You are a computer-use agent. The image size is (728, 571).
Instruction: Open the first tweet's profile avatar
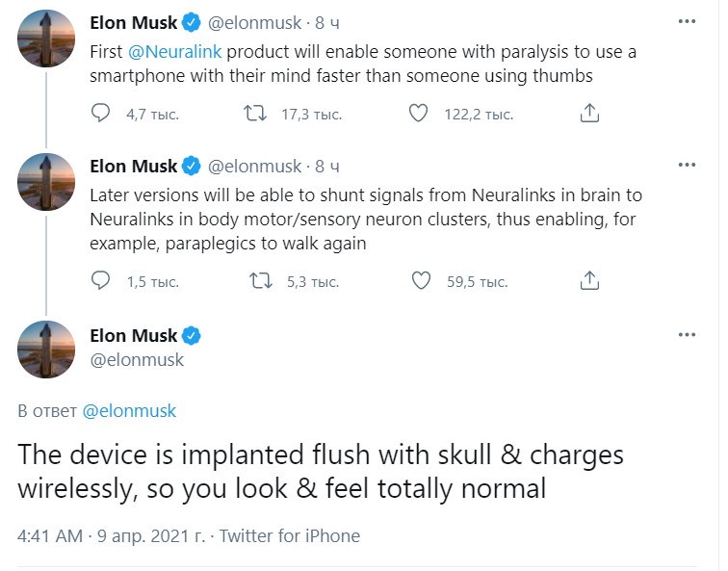(x=46, y=39)
